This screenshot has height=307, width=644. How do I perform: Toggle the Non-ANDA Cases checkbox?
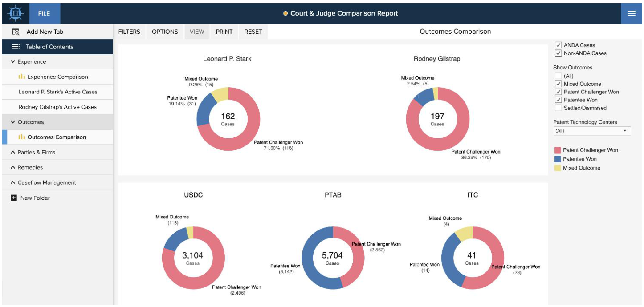pos(558,53)
